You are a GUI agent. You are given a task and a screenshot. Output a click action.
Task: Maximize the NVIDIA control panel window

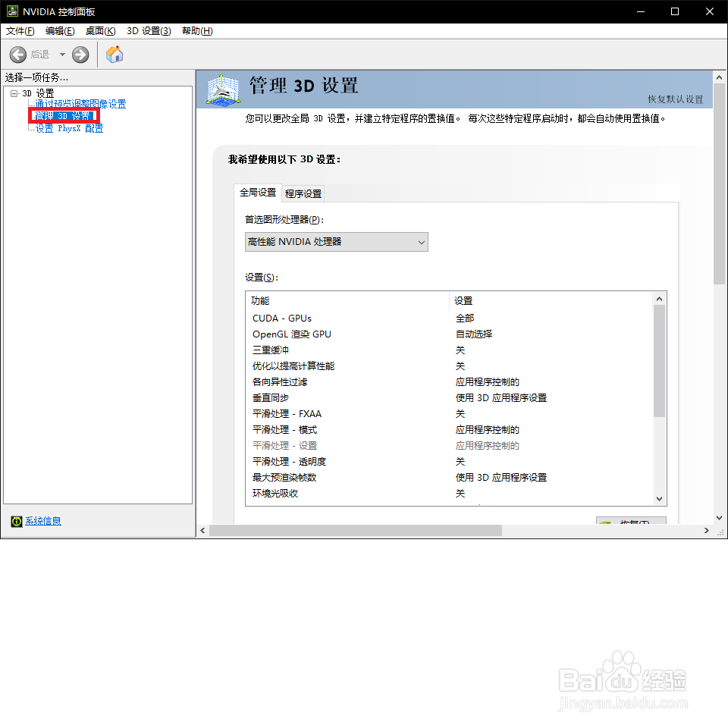(675, 11)
